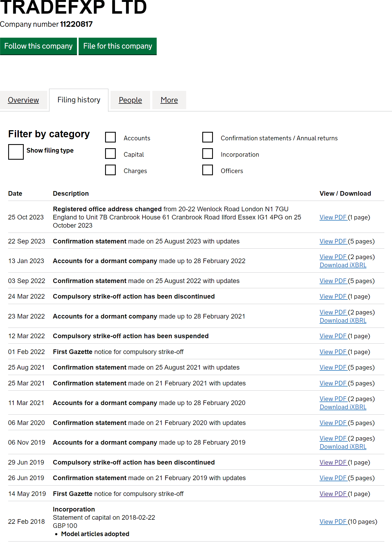Tick the Show filing type checkbox
Image resolution: width=392 pixels, height=544 pixels.
(16, 152)
